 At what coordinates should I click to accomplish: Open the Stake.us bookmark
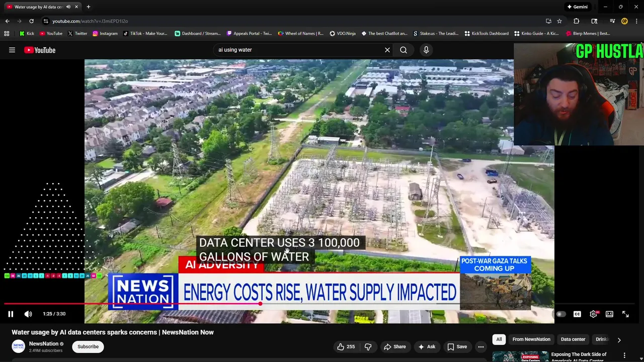pos(436,33)
